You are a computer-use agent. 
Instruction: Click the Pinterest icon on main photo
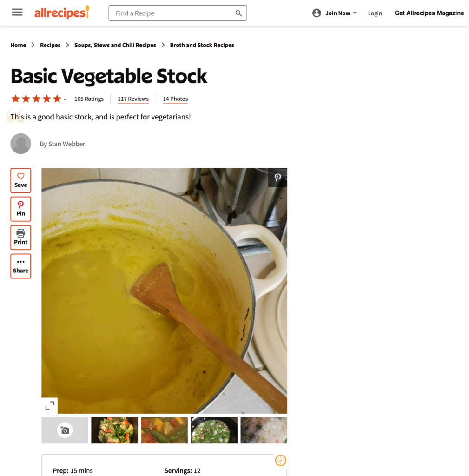click(277, 177)
